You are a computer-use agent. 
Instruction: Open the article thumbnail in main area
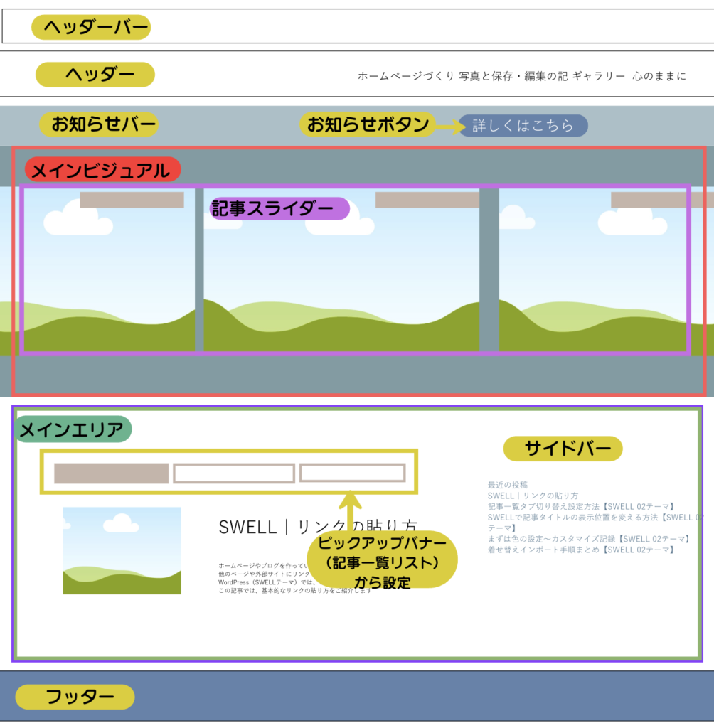click(122, 550)
